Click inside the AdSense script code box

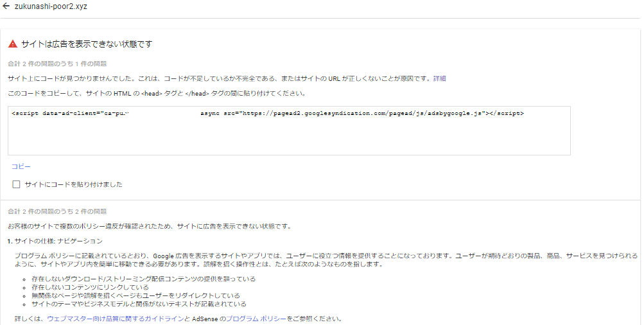pos(289,130)
